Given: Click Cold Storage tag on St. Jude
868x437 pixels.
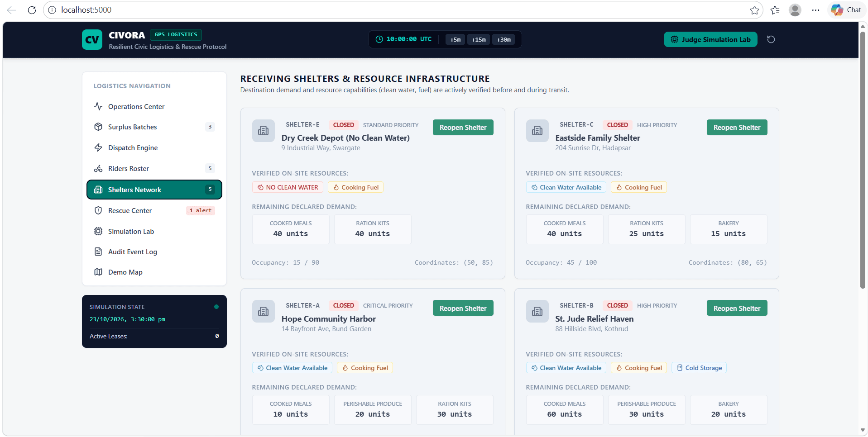Looking at the screenshot, I should tap(699, 368).
